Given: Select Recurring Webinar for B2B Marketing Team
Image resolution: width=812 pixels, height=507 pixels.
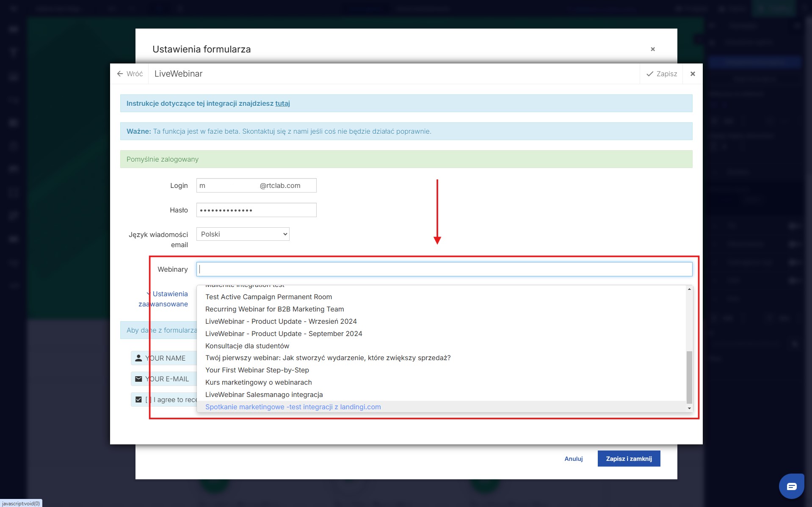Looking at the screenshot, I should (274, 309).
